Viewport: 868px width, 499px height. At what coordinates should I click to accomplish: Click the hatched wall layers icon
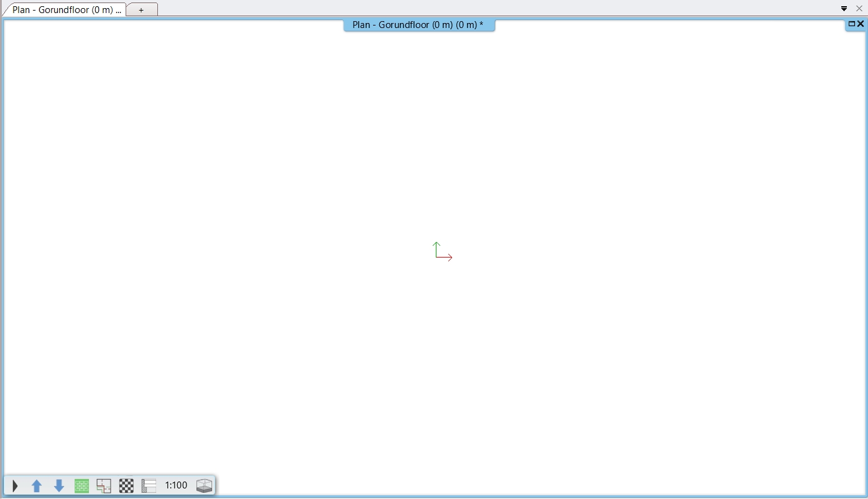[149, 486]
